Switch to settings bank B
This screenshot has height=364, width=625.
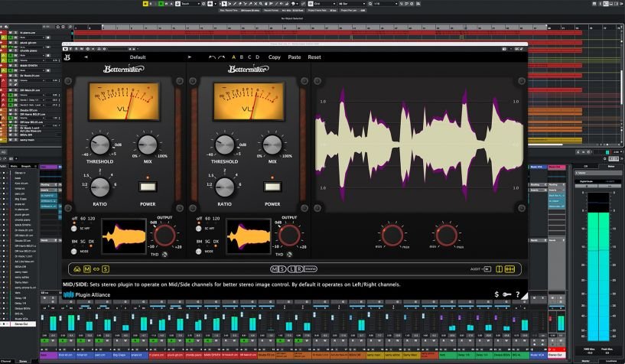pyautogui.click(x=243, y=57)
